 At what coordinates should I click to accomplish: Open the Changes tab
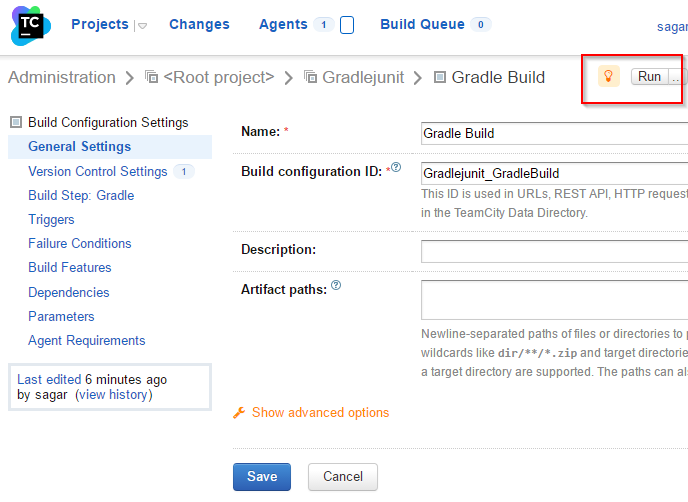click(199, 24)
